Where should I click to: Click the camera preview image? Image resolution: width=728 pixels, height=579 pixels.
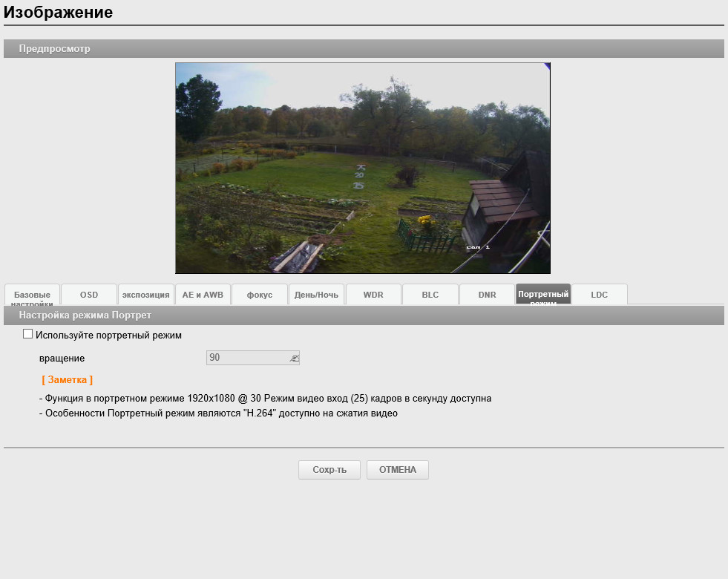(363, 168)
